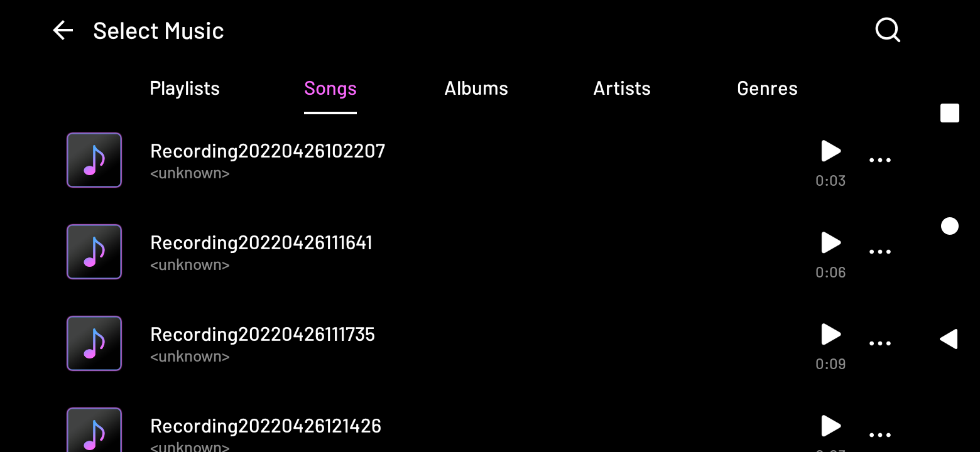Go back using the arrow icon
This screenshot has height=452, width=980.
click(63, 30)
